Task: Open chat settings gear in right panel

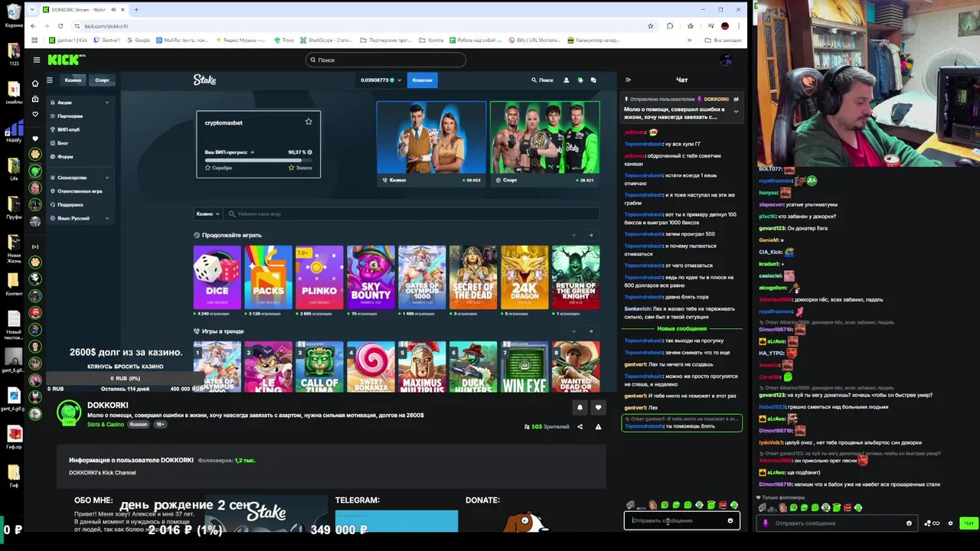Action: coord(950,523)
